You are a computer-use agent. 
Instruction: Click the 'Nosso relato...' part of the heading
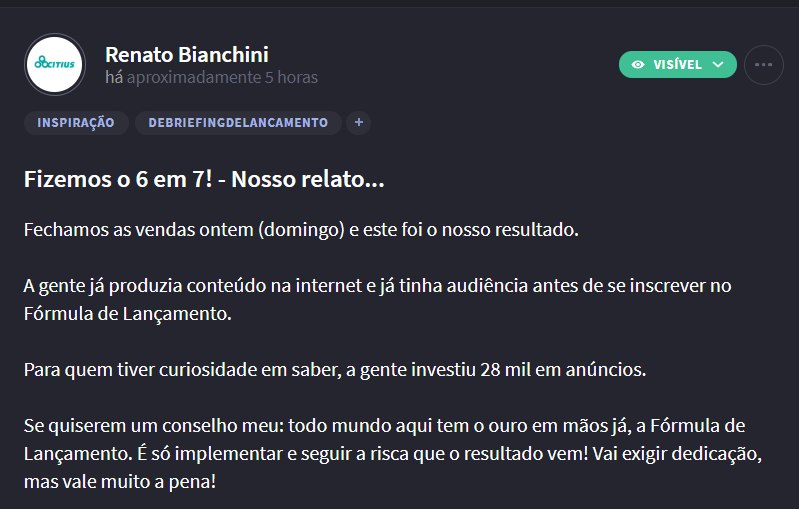(x=308, y=179)
